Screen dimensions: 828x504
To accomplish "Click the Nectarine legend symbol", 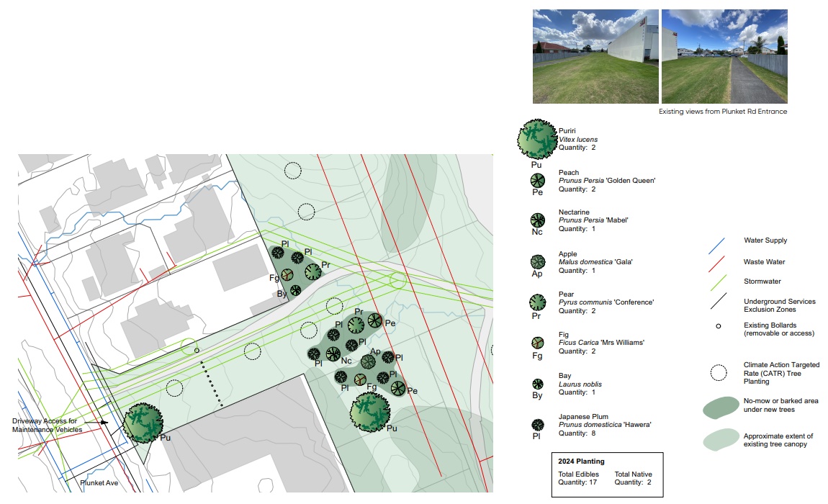I will pyautogui.click(x=537, y=220).
